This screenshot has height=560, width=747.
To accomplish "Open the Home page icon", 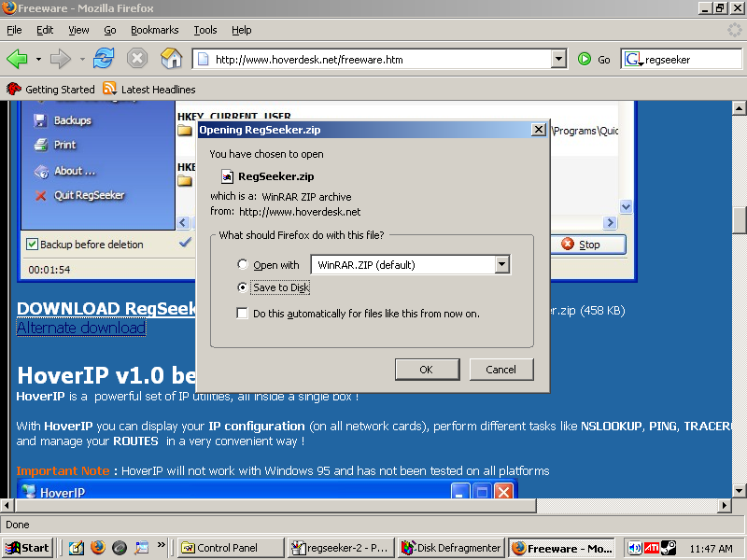I will pos(171,59).
